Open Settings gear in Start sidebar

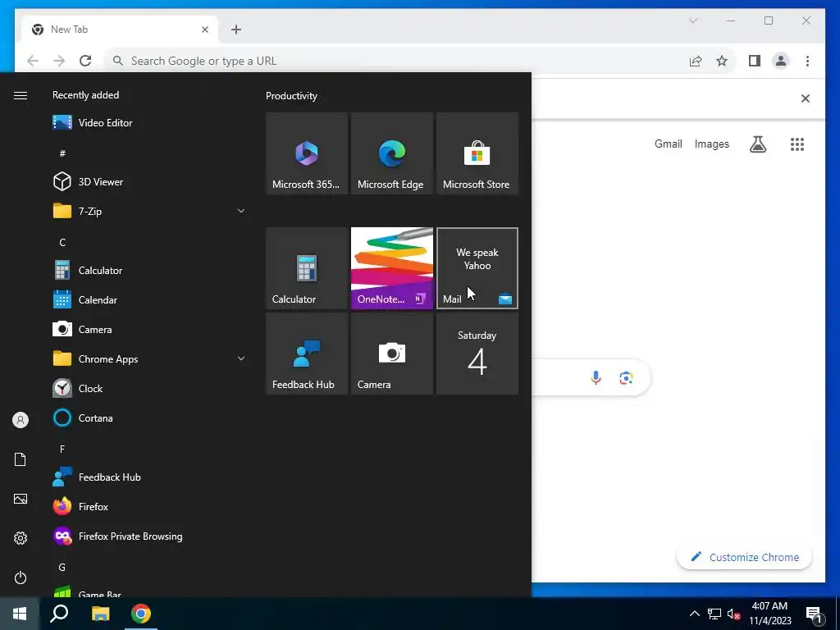click(21, 538)
